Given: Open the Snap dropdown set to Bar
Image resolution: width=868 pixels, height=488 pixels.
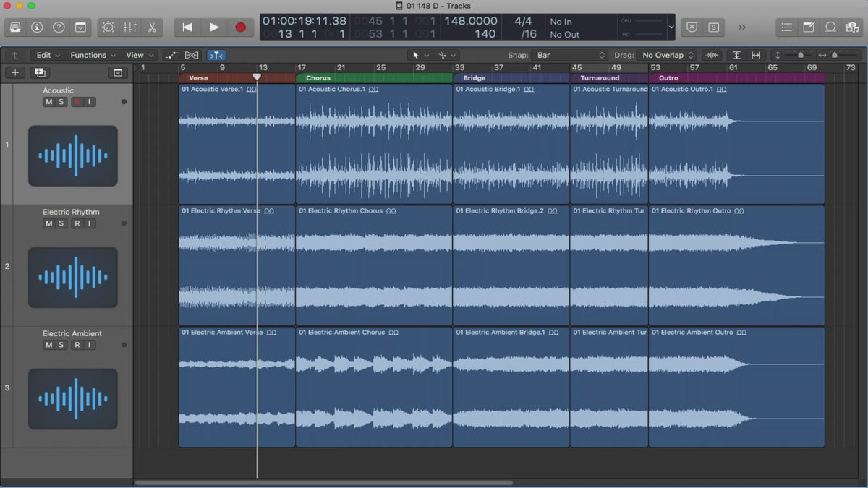Looking at the screenshot, I should pos(570,55).
